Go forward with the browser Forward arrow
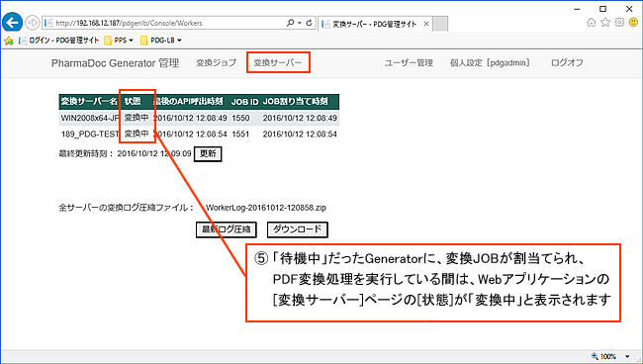The image size is (643, 364). tap(33, 23)
